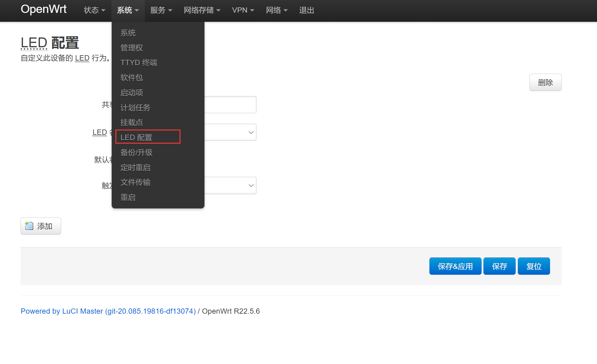Open the 网络存储 menu
The image size is (597, 364).
point(202,10)
